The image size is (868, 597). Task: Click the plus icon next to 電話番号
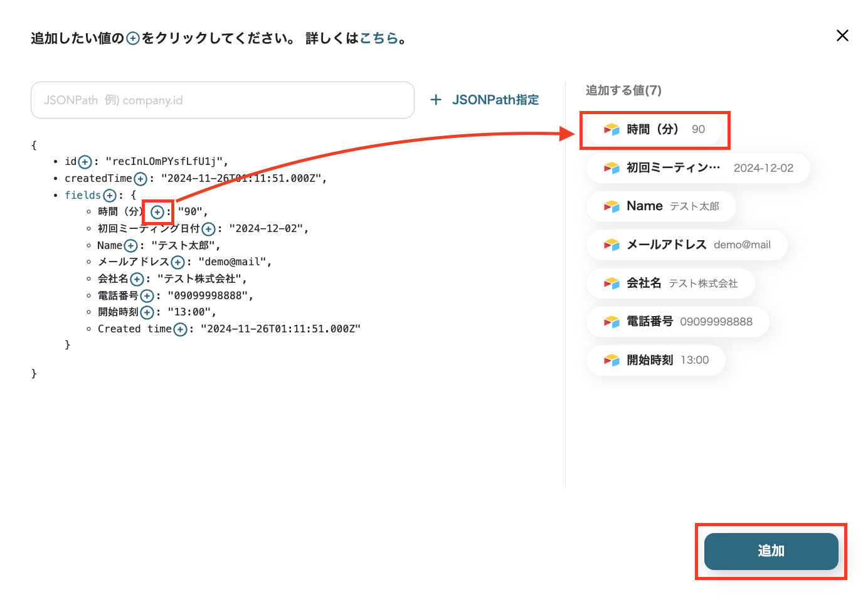[x=147, y=296]
